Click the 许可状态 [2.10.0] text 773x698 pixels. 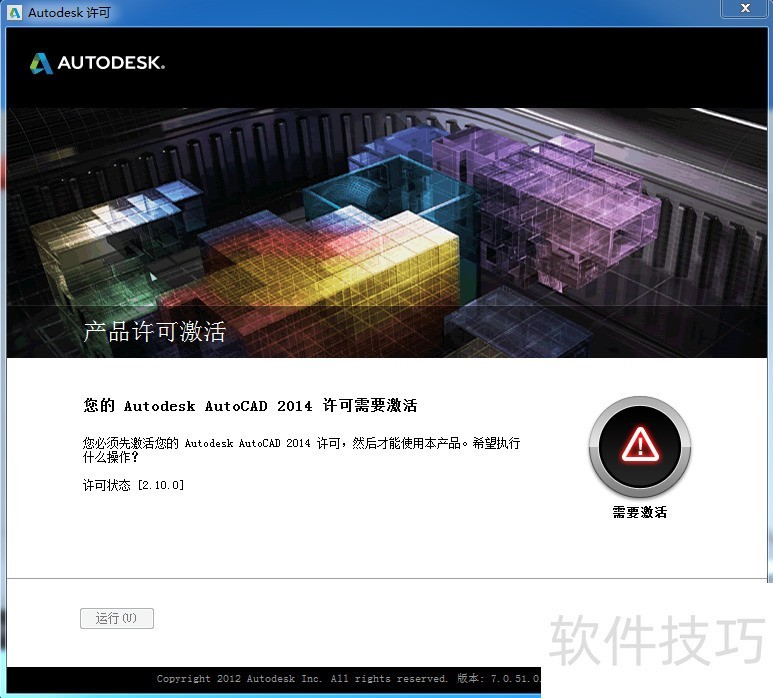pos(134,485)
